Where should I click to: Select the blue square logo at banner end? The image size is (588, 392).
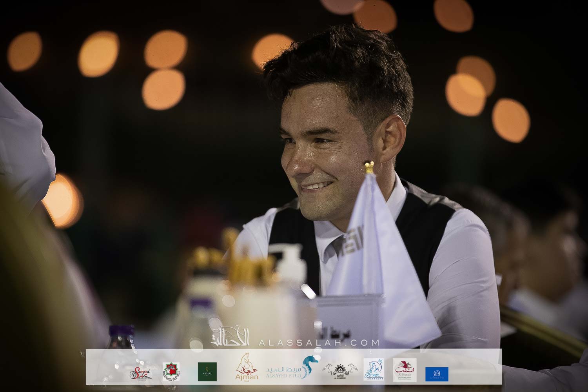click(437, 374)
